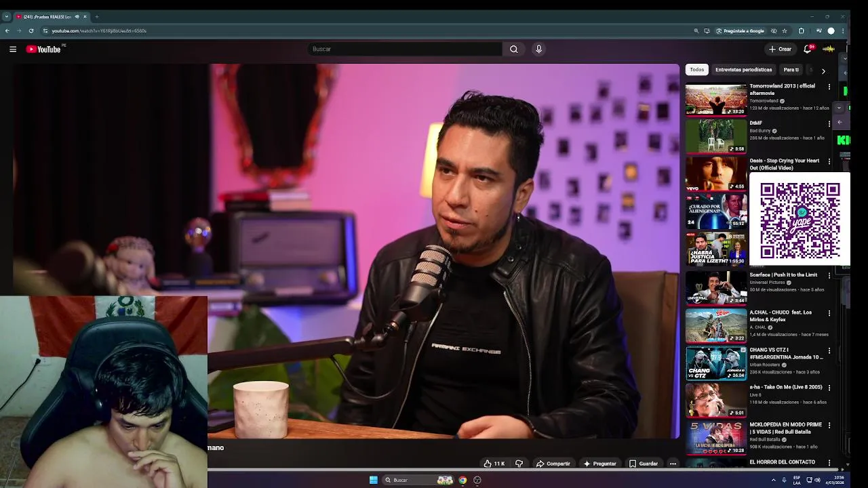Open taskbar volume and network icons

[813, 480]
